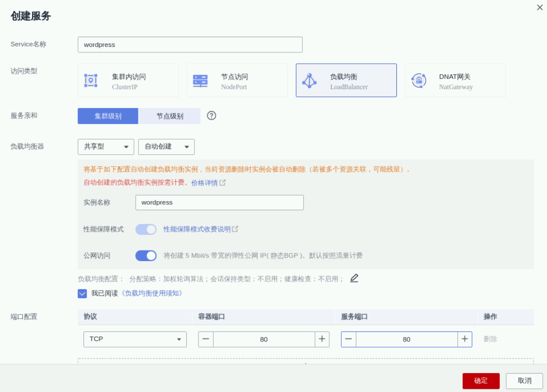Click the 确定 confirm button

pos(480,381)
